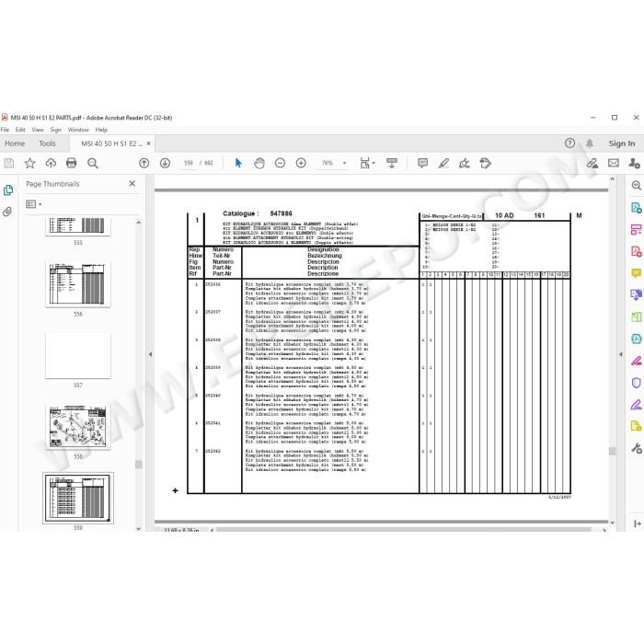Click the horizontal scrollbar at bottom
644x644 pixels.
click(x=404, y=530)
